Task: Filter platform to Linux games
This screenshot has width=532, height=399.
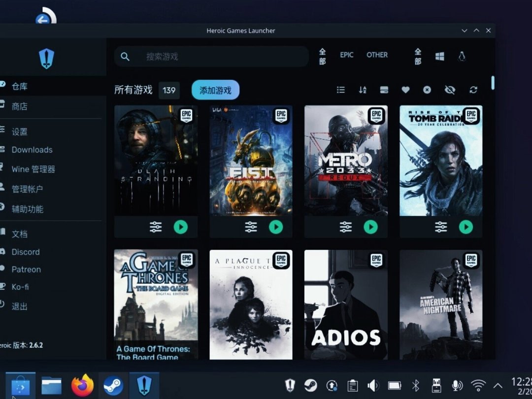Action: (x=462, y=56)
